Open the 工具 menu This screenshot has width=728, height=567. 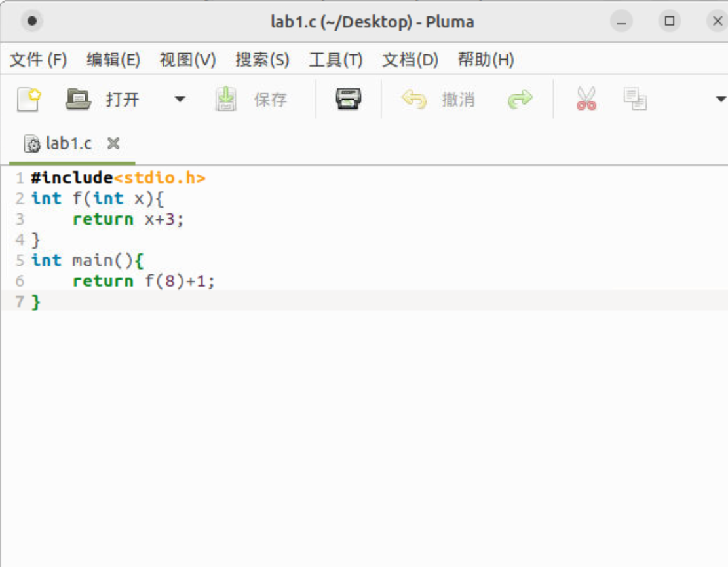pos(336,60)
